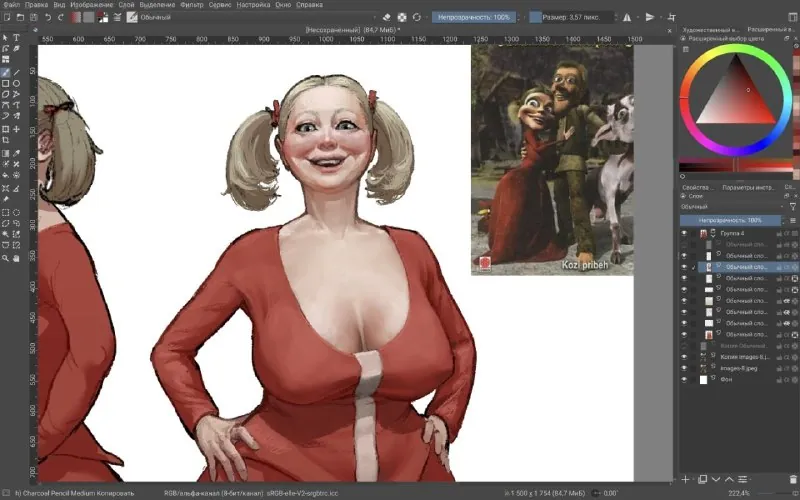The image size is (800, 500).
Task: Open the Изображение menu
Action: (92, 5)
